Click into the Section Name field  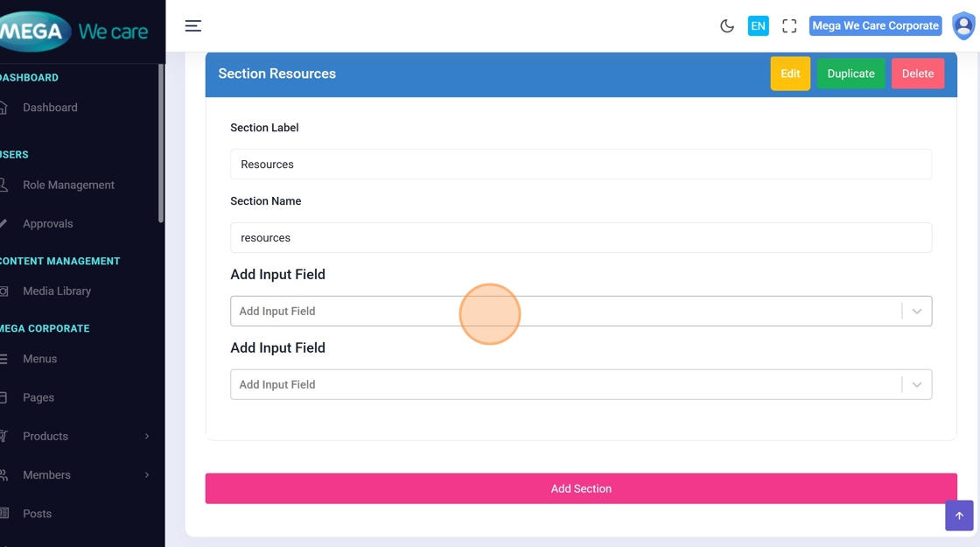(581, 238)
